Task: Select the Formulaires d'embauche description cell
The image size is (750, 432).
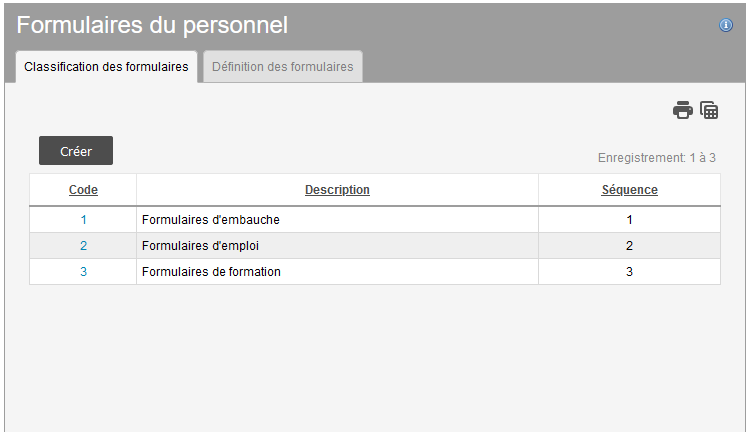Action: pyautogui.click(x=211, y=220)
